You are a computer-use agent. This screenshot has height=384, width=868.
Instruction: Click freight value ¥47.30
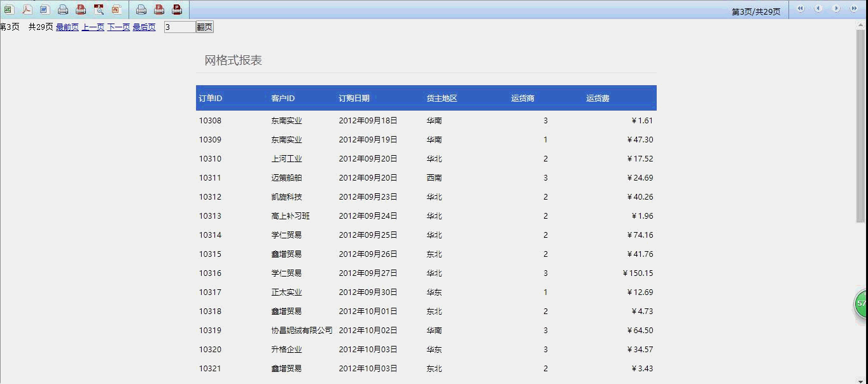click(640, 139)
